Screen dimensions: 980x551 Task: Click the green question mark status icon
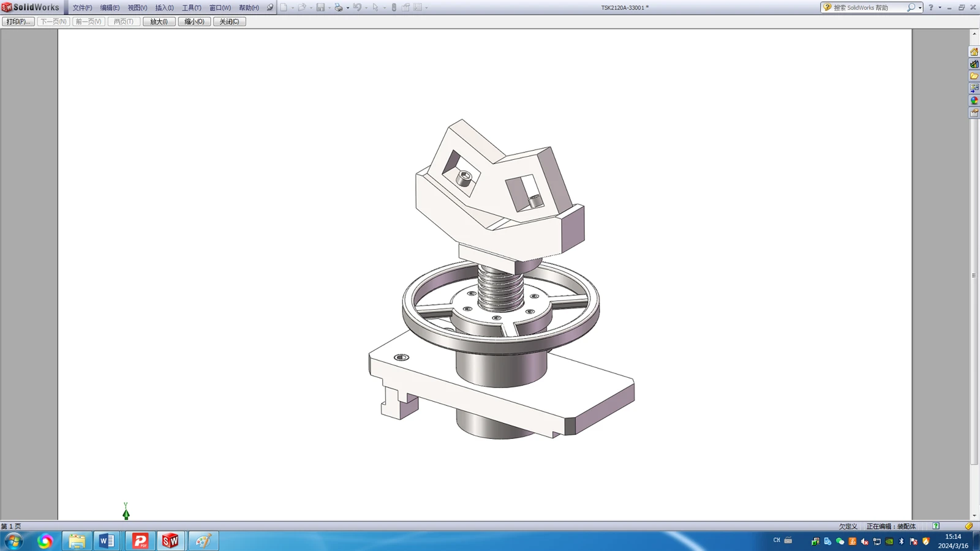pos(936,526)
